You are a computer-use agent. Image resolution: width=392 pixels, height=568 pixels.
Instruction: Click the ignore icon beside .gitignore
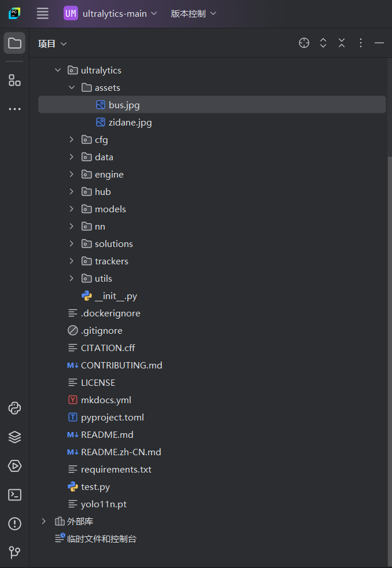[73, 330]
